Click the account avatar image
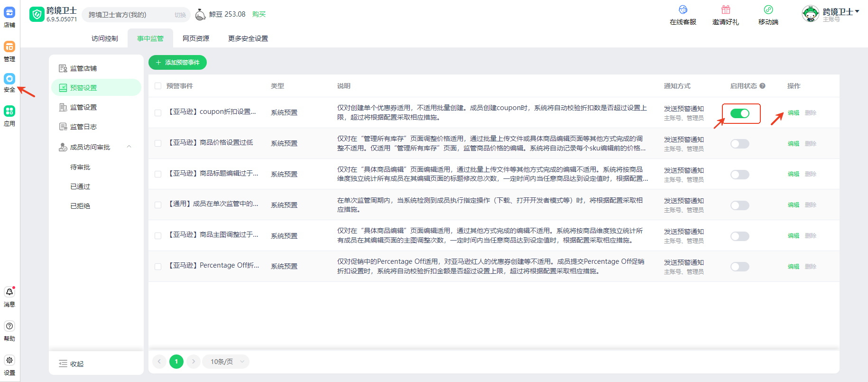Viewport: 868px width, 382px height. 811,14
